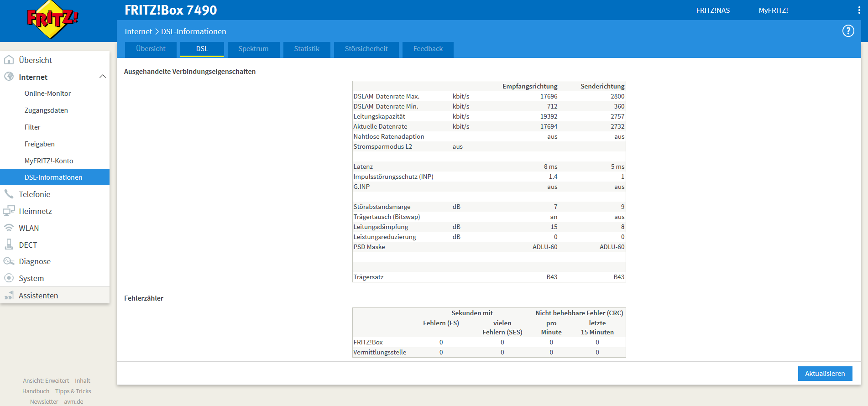This screenshot has height=406, width=868.
Task: Click the Telefonie phone icon
Action: (9, 194)
